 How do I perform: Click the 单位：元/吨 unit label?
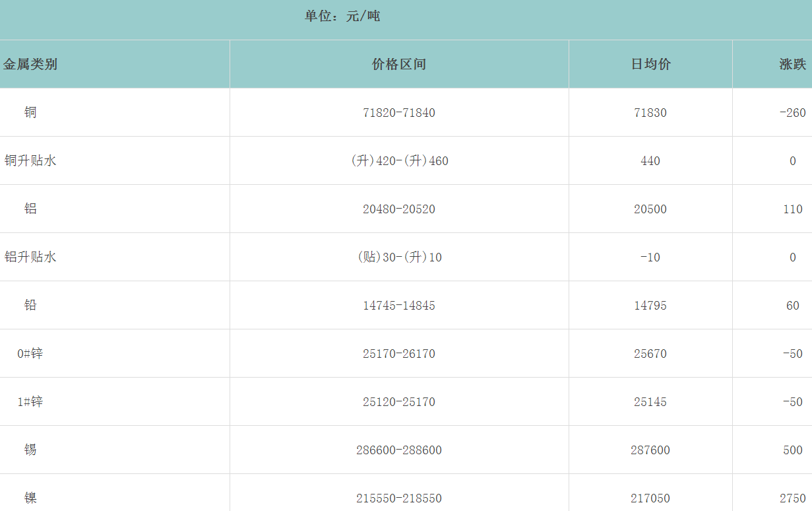[342, 17]
